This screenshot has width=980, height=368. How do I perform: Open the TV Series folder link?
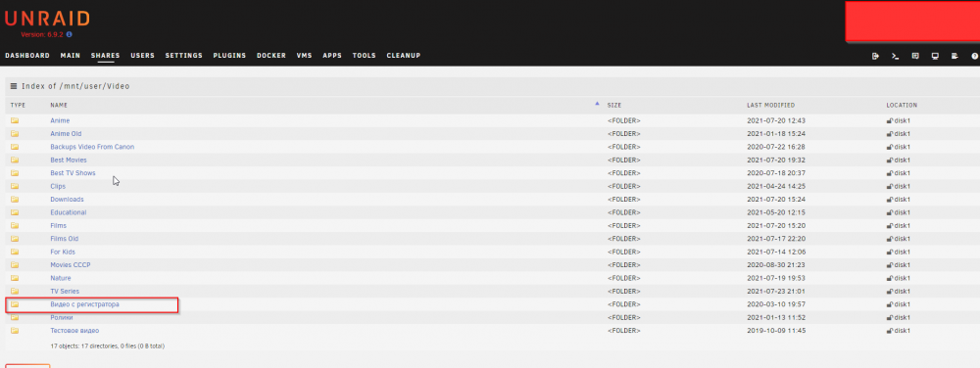point(65,291)
